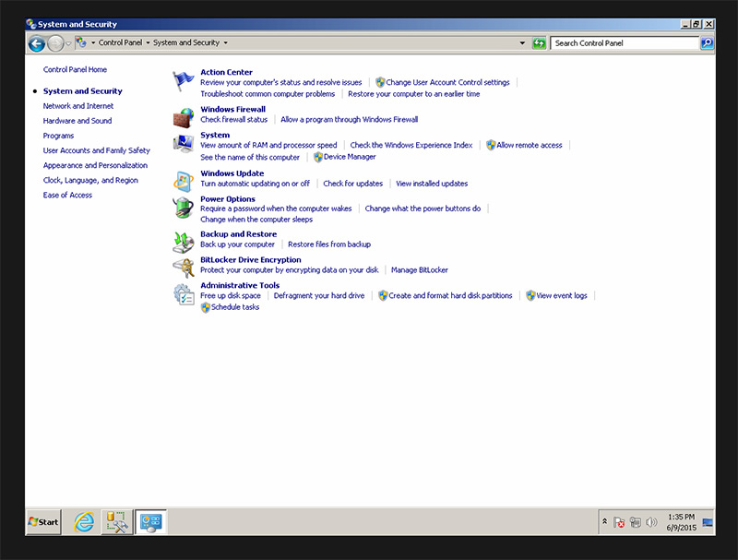Screen dimensions: 738x560
Task: Open Check the Windows Experience Index
Action: 411,146
